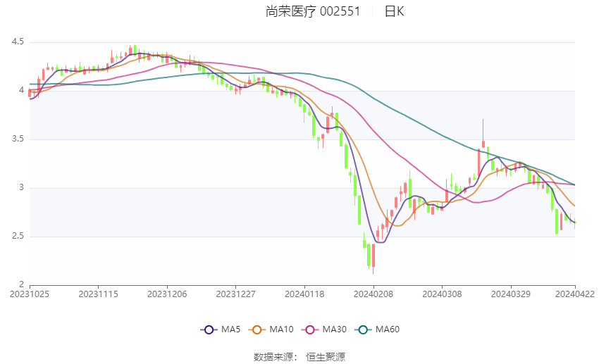
Task: Click the 20231115 x-axis date label
Action: point(98,294)
